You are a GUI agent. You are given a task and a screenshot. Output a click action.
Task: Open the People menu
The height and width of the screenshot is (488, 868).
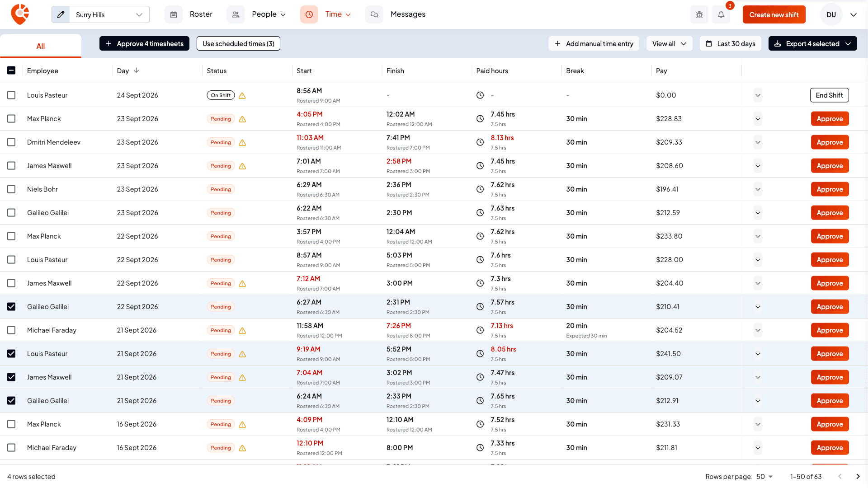point(269,14)
